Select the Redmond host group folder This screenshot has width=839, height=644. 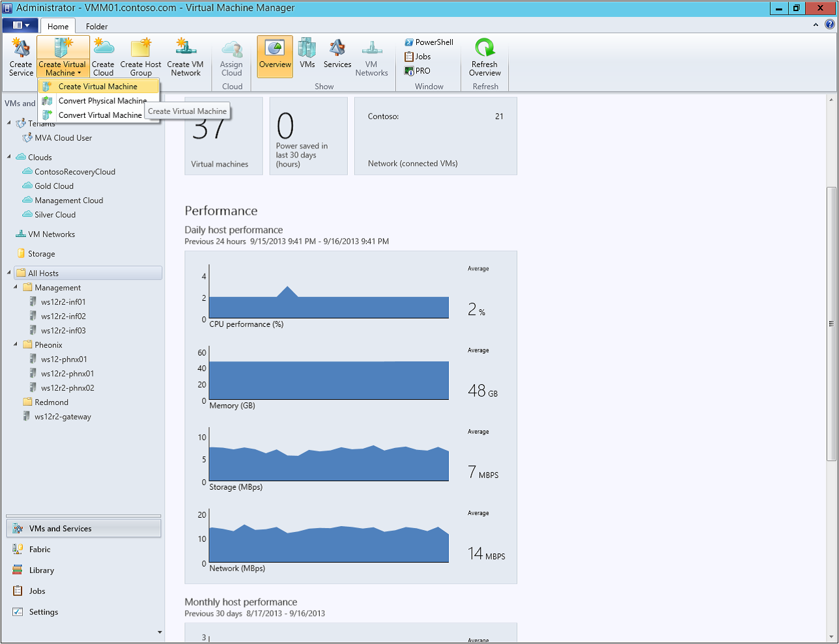51,402
